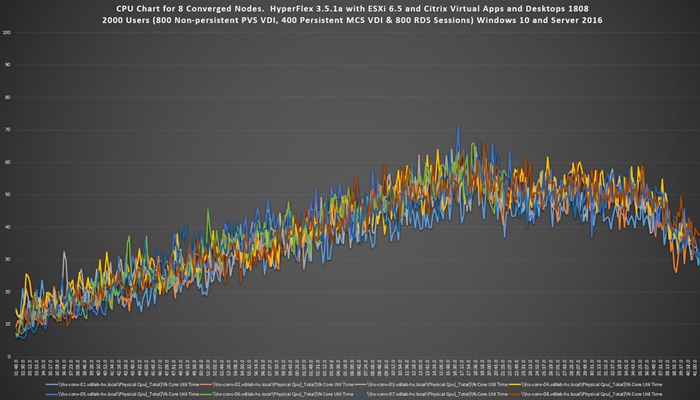Image resolution: width=700 pixels, height=400 pixels.
Task: Click the y-axis label 20
Action: 8,292
